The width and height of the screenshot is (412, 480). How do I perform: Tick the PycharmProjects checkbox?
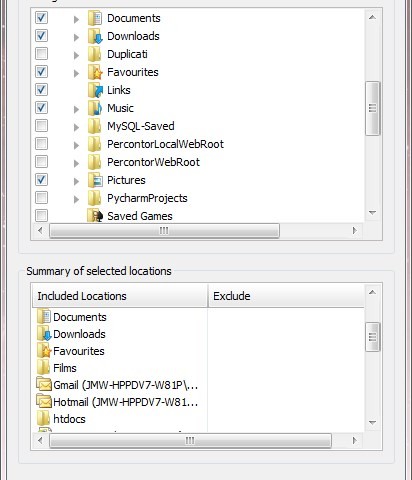pos(41,198)
